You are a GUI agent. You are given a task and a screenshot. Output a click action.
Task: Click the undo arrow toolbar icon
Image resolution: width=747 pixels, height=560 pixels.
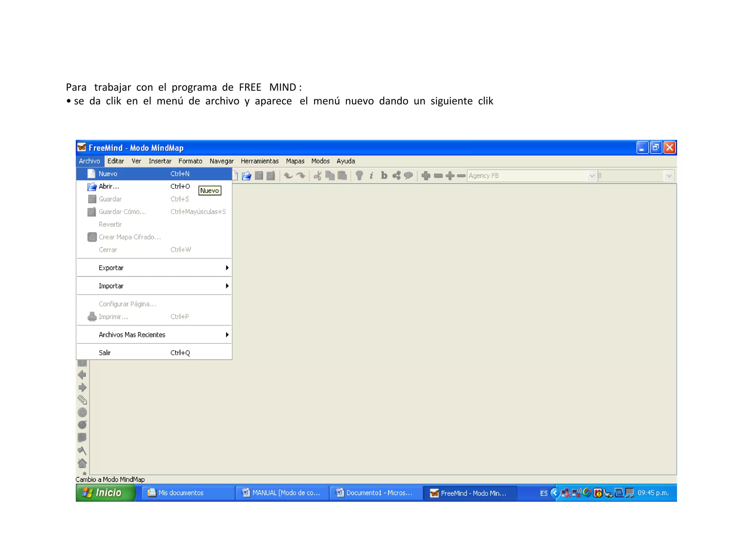pyautogui.click(x=288, y=176)
